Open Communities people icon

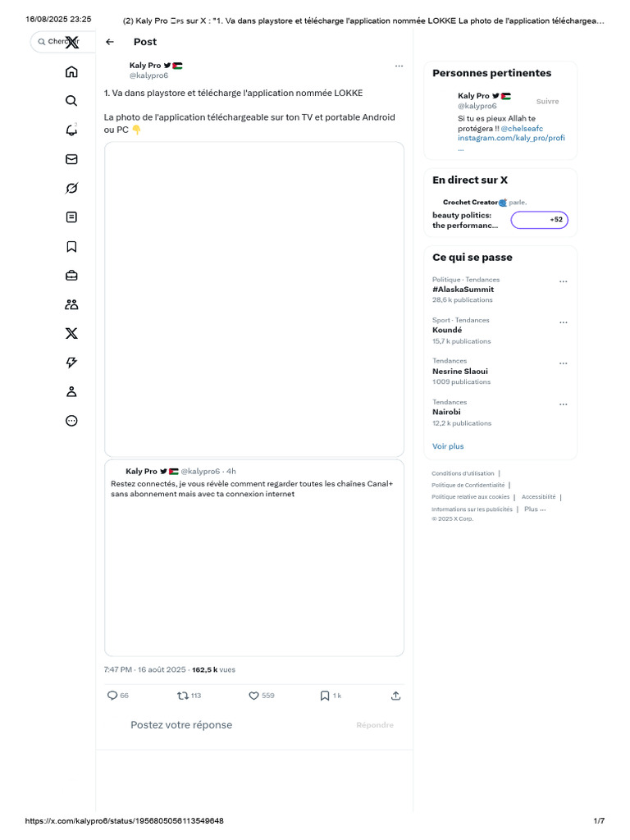[71, 304]
